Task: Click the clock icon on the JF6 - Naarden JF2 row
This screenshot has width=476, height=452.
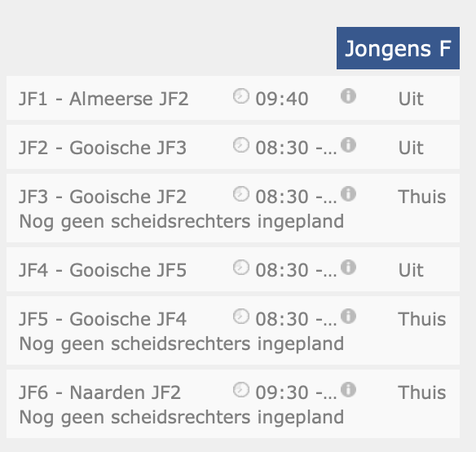Action: pos(241,390)
